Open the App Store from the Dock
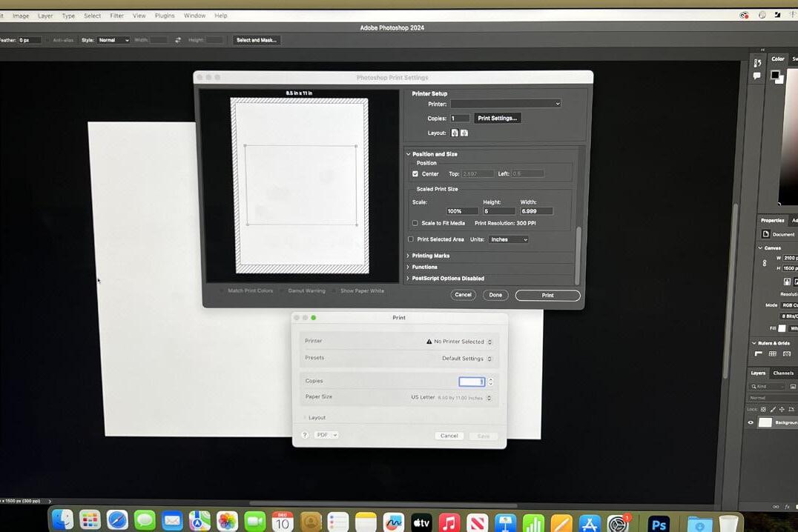The height and width of the screenshot is (532, 798). pos(589,524)
